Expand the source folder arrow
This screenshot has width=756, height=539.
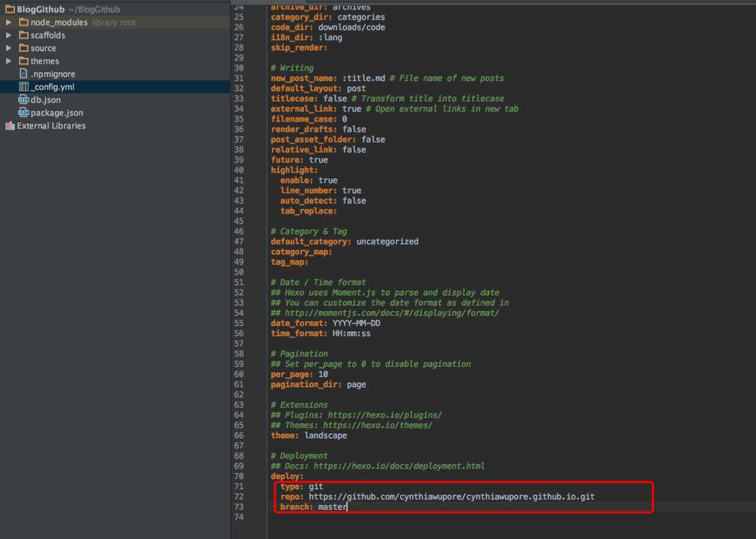tap(9, 48)
